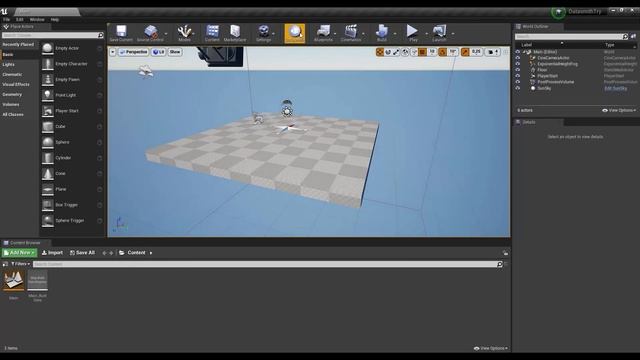
Task: Click the Cone icon in Place Actors
Action: (x=48, y=173)
